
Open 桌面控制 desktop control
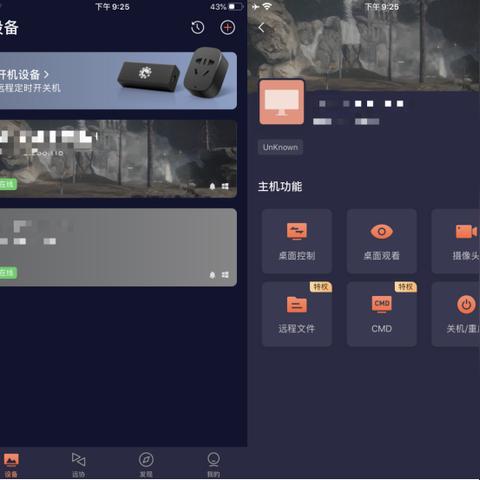[x=297, y=241]
